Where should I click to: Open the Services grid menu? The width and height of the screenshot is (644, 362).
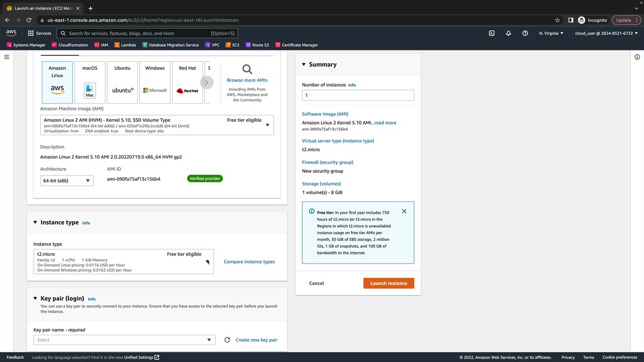[31, 33]
